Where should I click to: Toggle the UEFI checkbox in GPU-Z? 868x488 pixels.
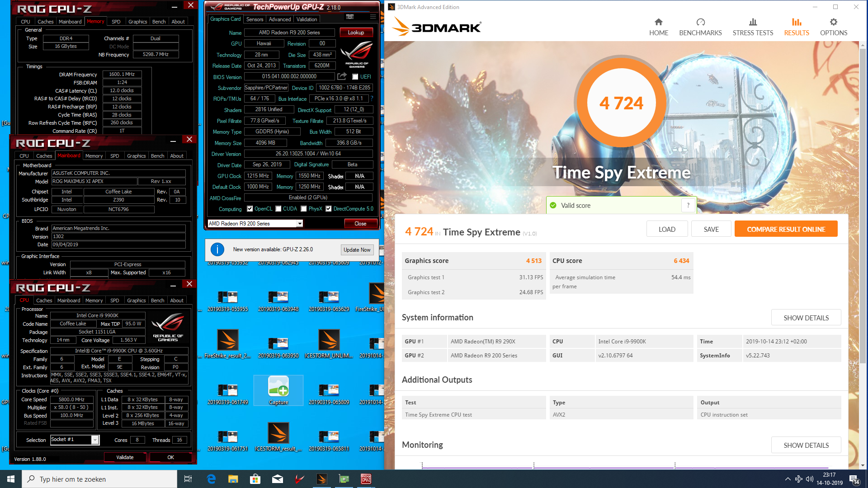[355, 77]
